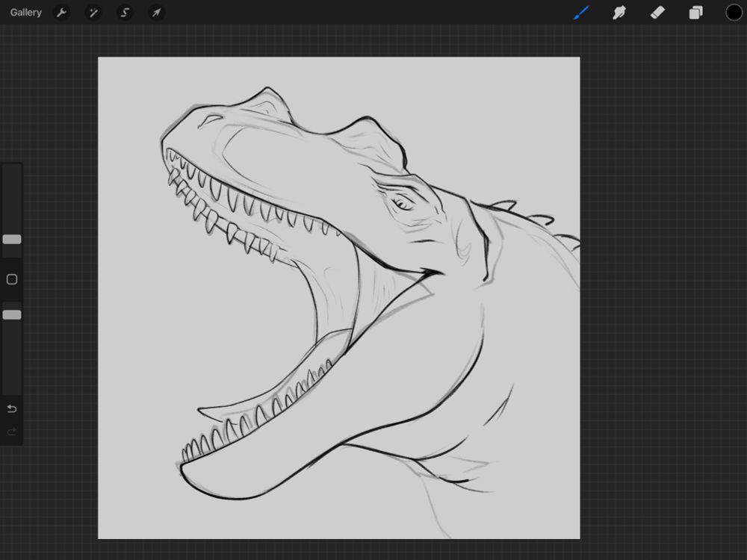The height and width of the screenshot is (560, 747).
Task: Tap the square modify button in sidebar
Action: (x=12, y=279)
